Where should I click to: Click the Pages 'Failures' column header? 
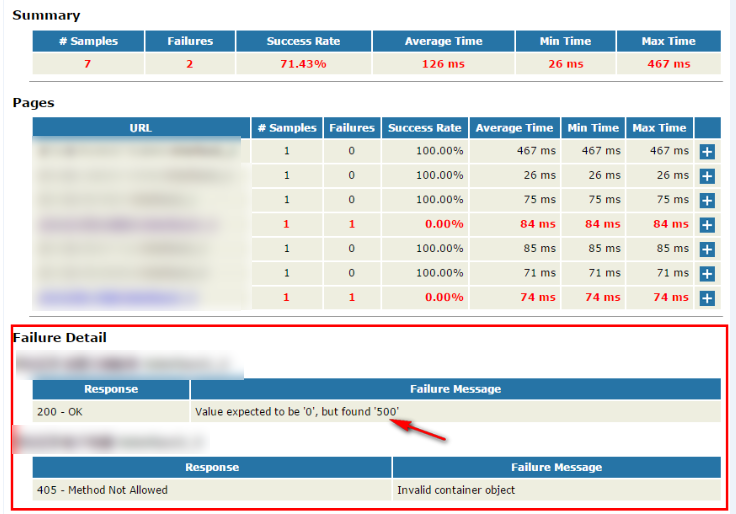coord(352,128)
